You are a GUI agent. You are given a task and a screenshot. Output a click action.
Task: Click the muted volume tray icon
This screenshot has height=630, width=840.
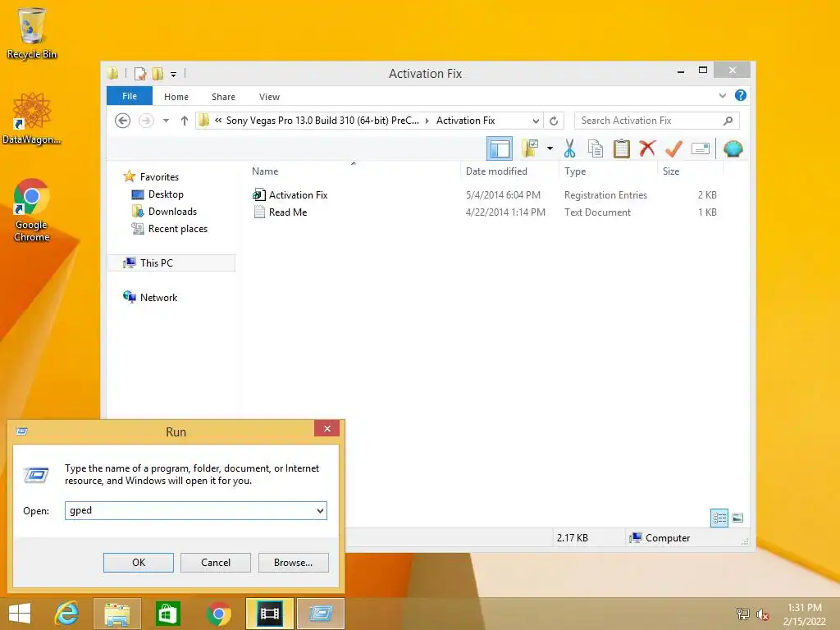tap(763, 614)
